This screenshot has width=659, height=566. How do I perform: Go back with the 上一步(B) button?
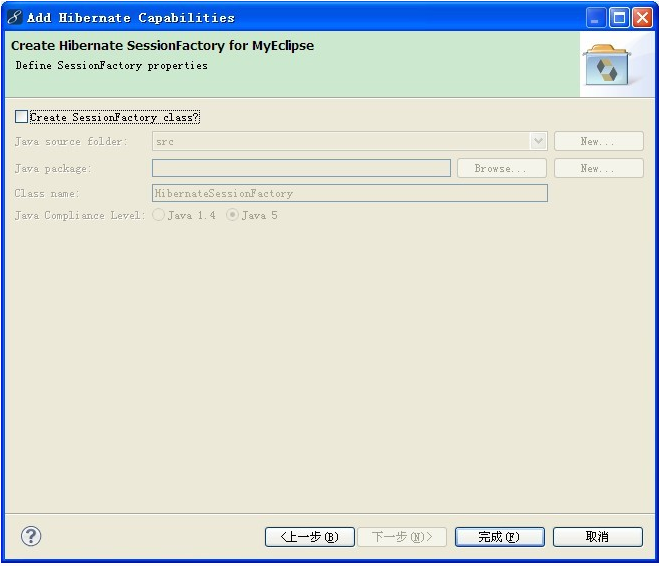pyautogui.click(x=310, y=537)
